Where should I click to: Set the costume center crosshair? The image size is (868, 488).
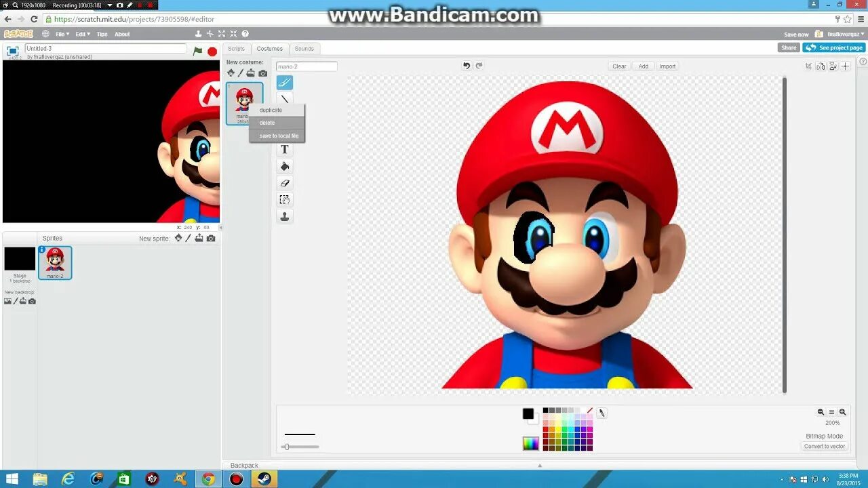click(846, 66)
